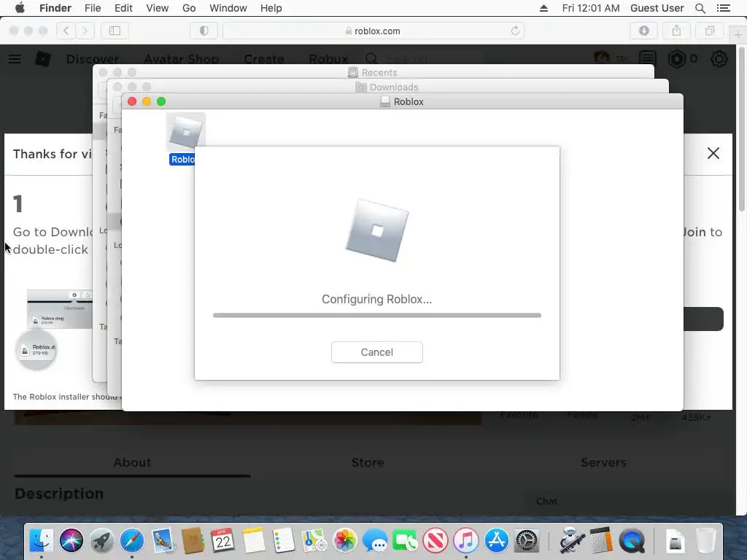Viewport: 747px width, 560px height.
Task: Click the Safari page scrollbar
Action: (x=742, y=130)
